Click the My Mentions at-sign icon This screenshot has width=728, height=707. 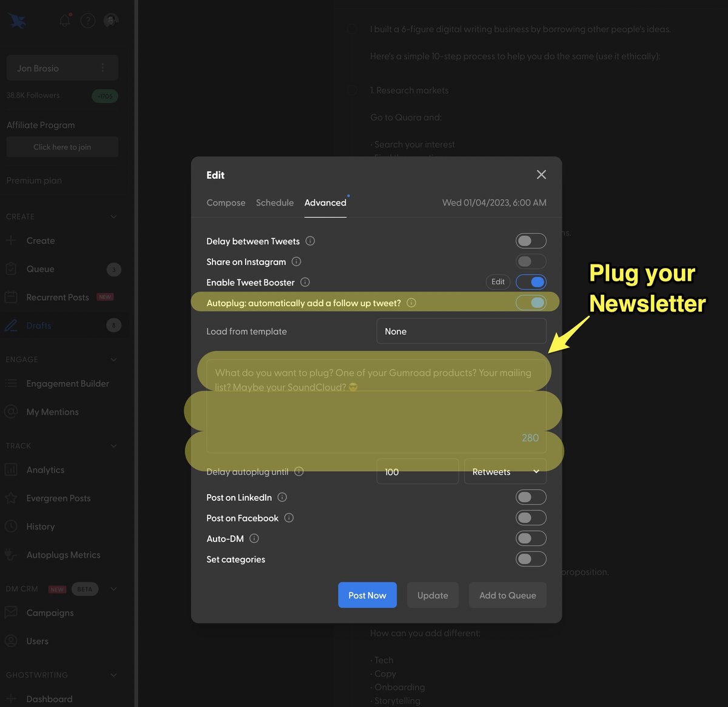(x=11, y=412)
